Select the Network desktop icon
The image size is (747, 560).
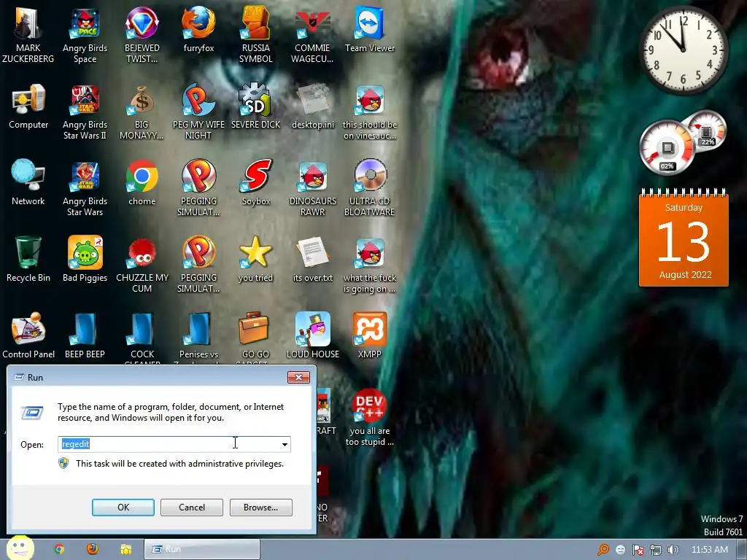tap(28, 183)
